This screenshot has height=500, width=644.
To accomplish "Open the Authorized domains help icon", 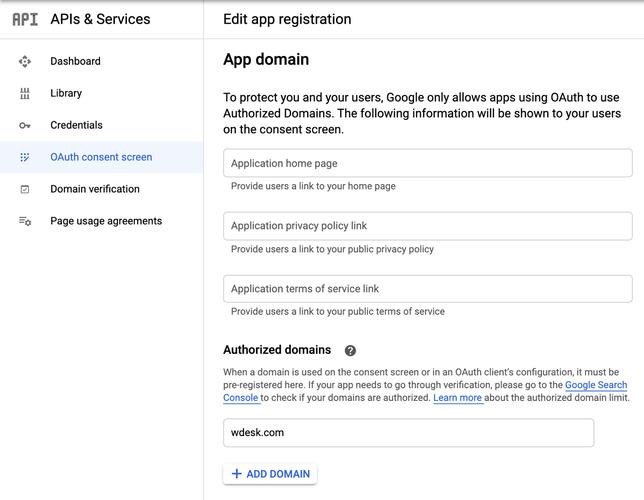I will [x=350, y=350].
